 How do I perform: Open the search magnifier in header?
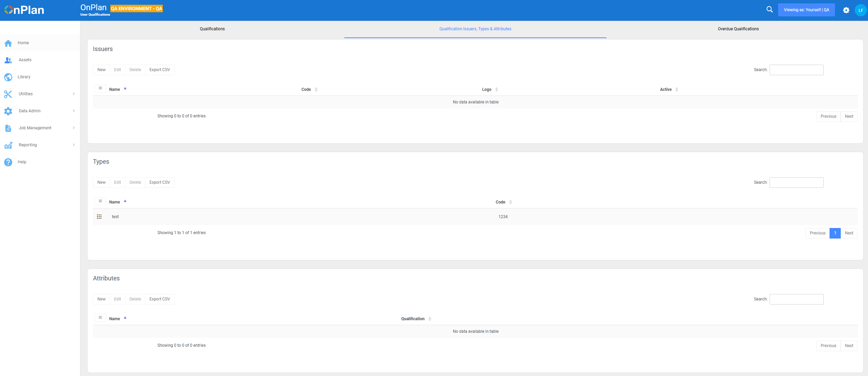(x=769, y=10)
